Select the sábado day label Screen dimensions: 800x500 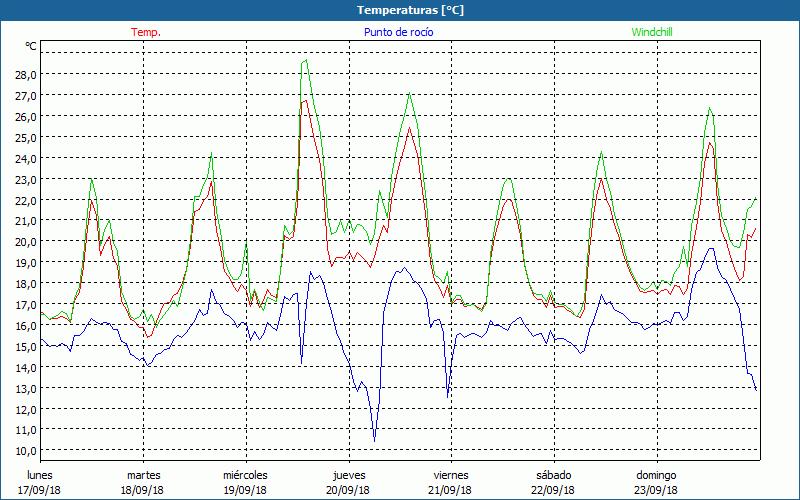coord(553,474)
